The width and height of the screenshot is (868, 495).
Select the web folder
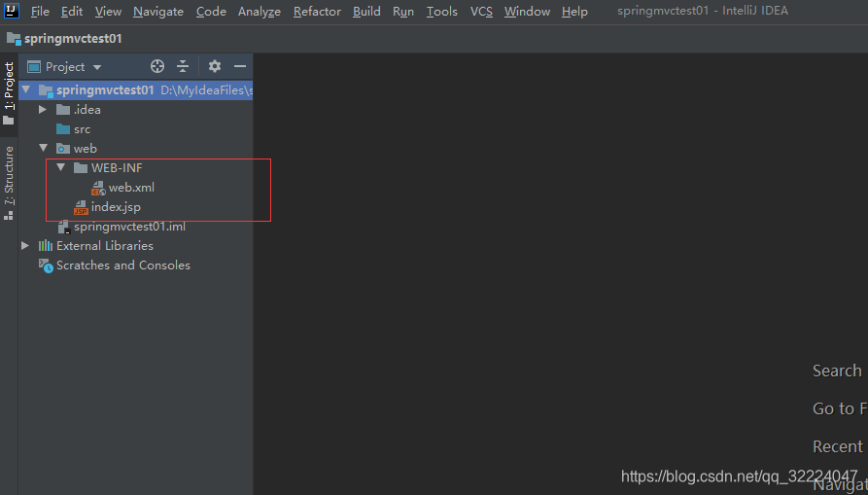(86, 149)
